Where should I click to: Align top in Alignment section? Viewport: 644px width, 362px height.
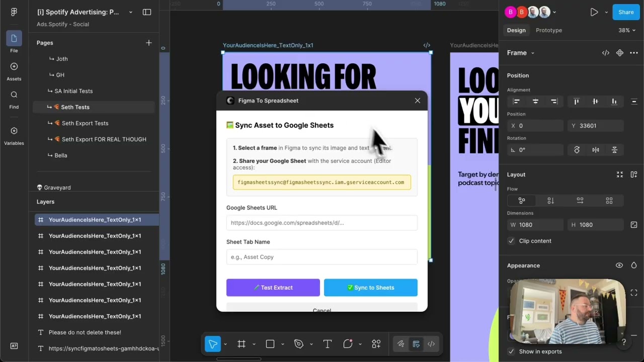tap(577, 102)
